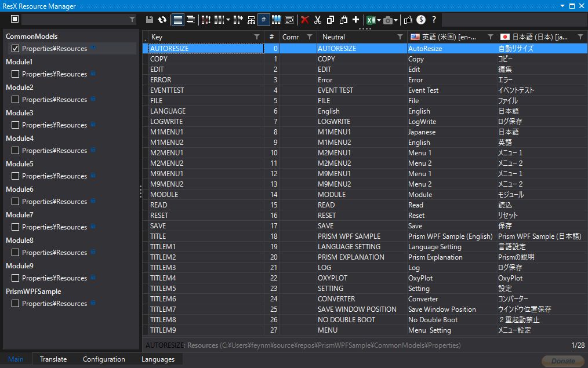Uncheck CommonModels Properties¥Resources checkbox
Viewport: 588px width, 368px height.
16,48
